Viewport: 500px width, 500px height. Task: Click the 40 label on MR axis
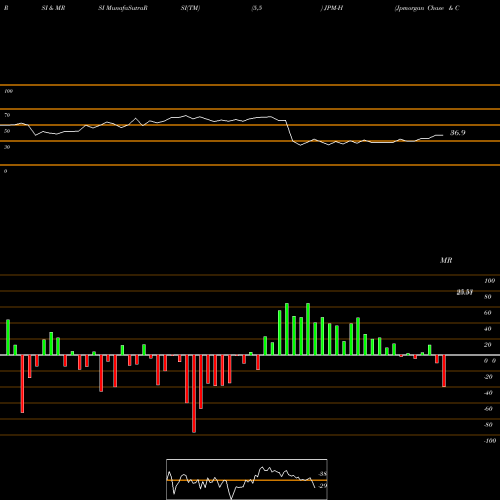[488, 329]
